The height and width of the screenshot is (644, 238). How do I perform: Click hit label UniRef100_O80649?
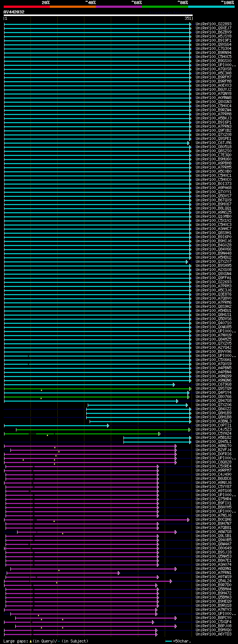tap(213, 548)
